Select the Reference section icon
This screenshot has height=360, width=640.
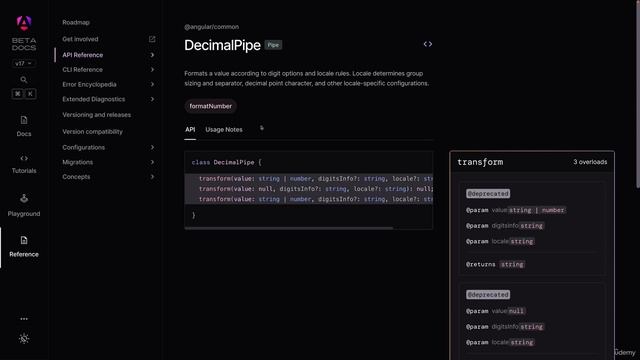(x=24, y=240)
